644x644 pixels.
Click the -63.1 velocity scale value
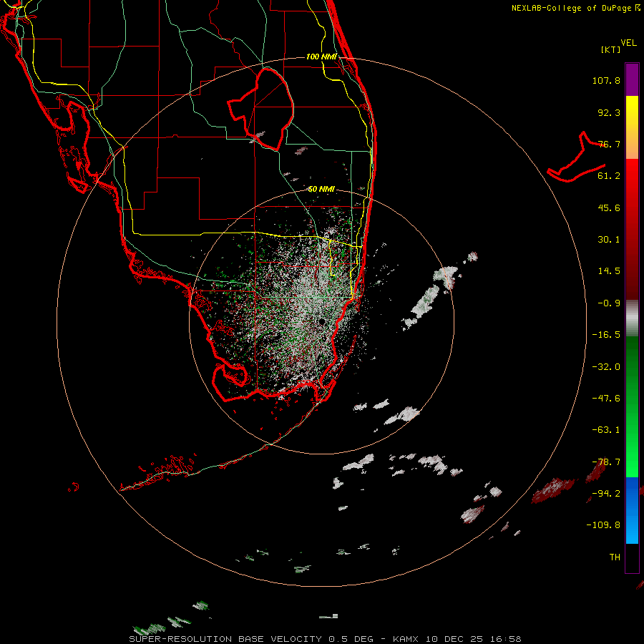pos(606,430)
